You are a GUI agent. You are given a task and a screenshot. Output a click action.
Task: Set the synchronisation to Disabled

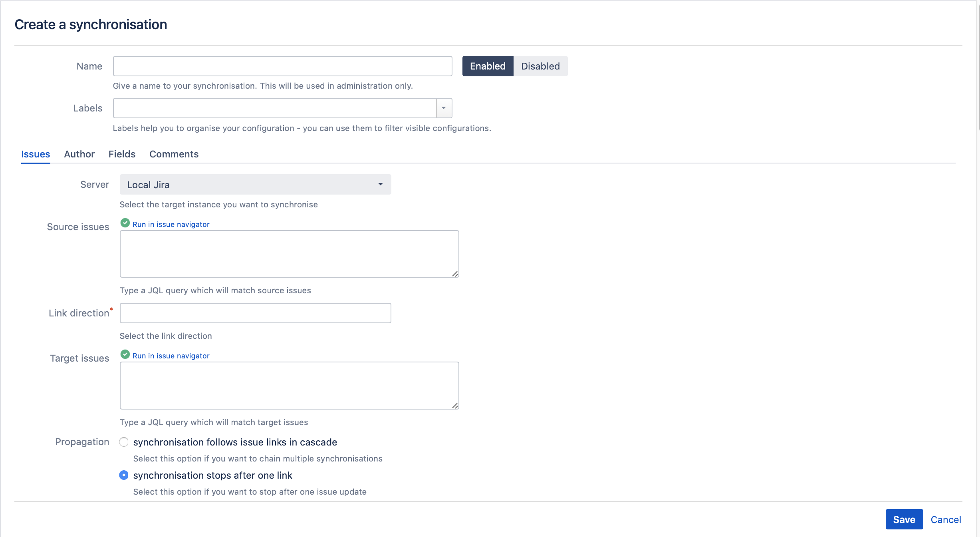[x=540, y=66]
